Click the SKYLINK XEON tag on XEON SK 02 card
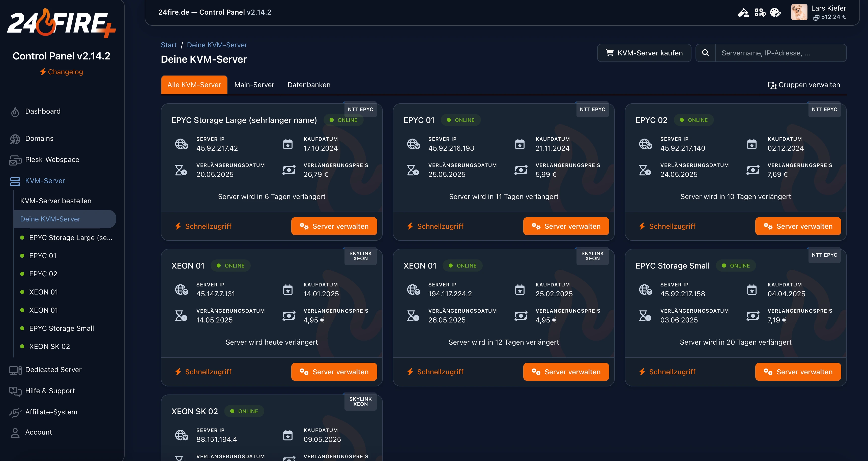868x461 pixels. pos(361,402)
